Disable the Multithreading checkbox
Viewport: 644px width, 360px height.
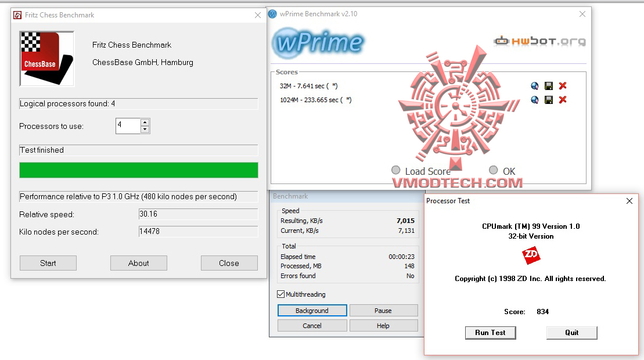[280, 294]
